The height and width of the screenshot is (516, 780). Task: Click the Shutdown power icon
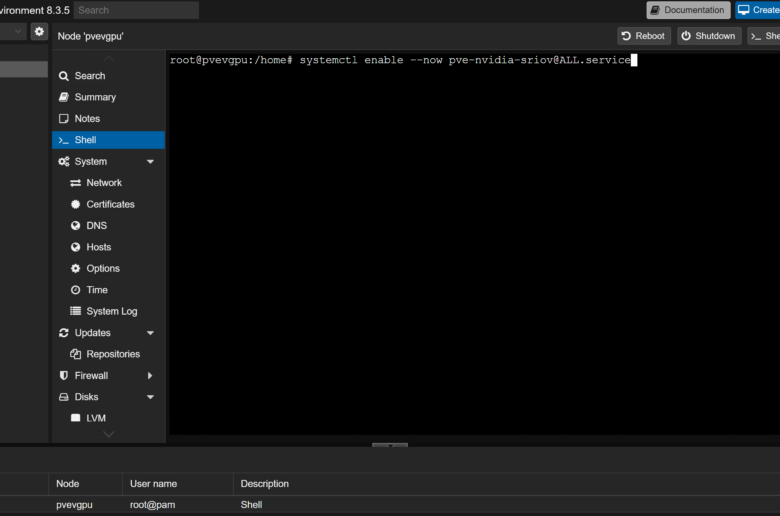click(686, 36)
